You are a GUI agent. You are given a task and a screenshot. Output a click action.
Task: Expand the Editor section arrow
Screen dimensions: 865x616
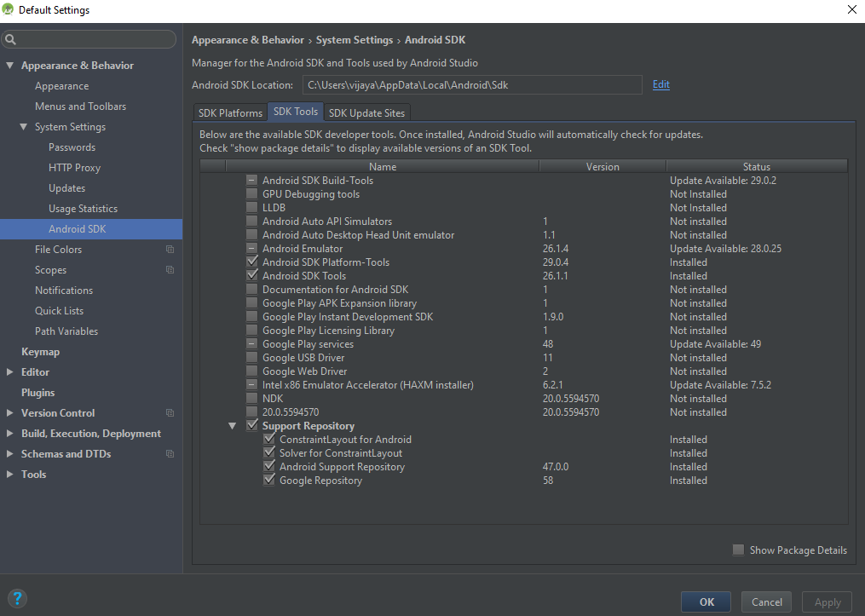coord(9,372)
